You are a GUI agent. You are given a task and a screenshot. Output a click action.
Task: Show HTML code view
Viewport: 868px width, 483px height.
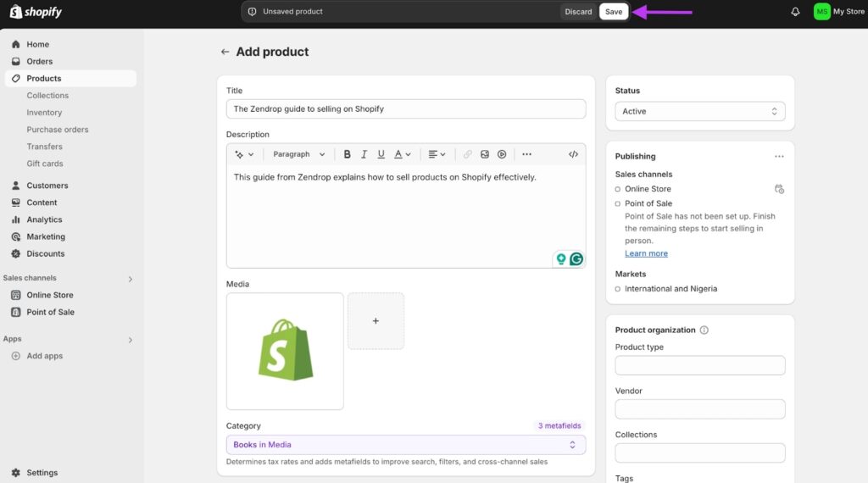573,154
